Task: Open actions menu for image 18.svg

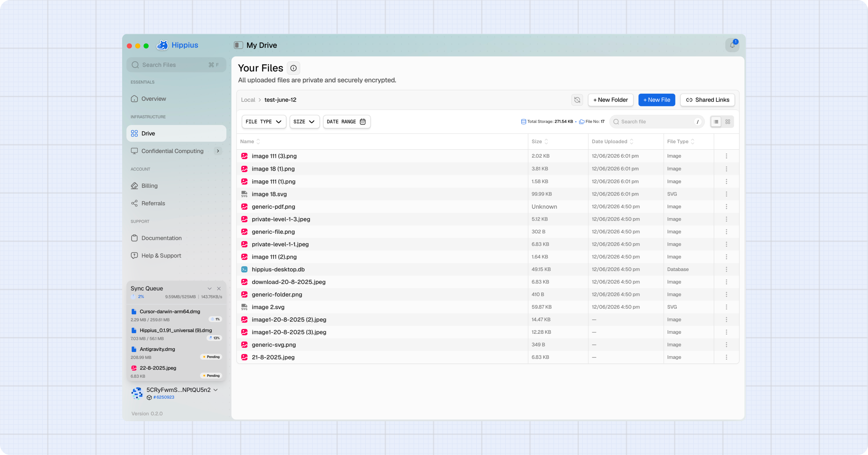Action: [x=726, y=194]
